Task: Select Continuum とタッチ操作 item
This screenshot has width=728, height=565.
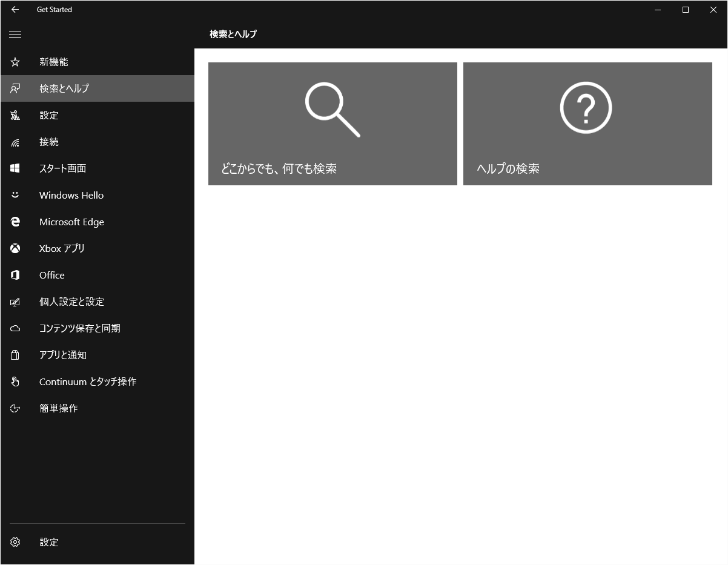Action: click(88, 382)
